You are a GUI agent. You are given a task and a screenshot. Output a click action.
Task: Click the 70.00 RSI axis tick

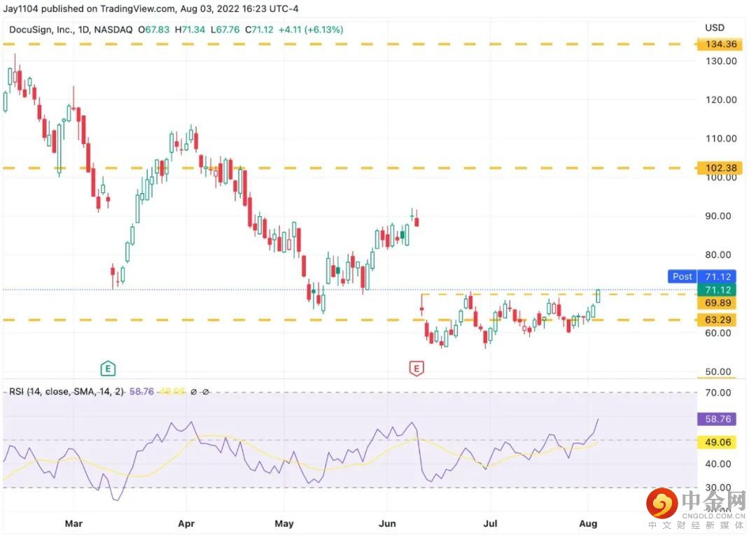[x=718, y=392]
